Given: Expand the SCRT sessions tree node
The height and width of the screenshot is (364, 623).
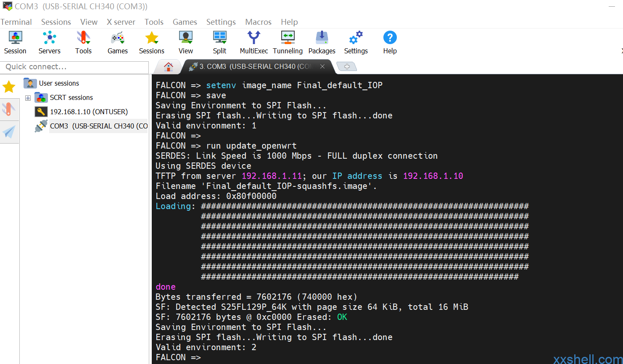Looking at the screenshot, I should (28, 98).
